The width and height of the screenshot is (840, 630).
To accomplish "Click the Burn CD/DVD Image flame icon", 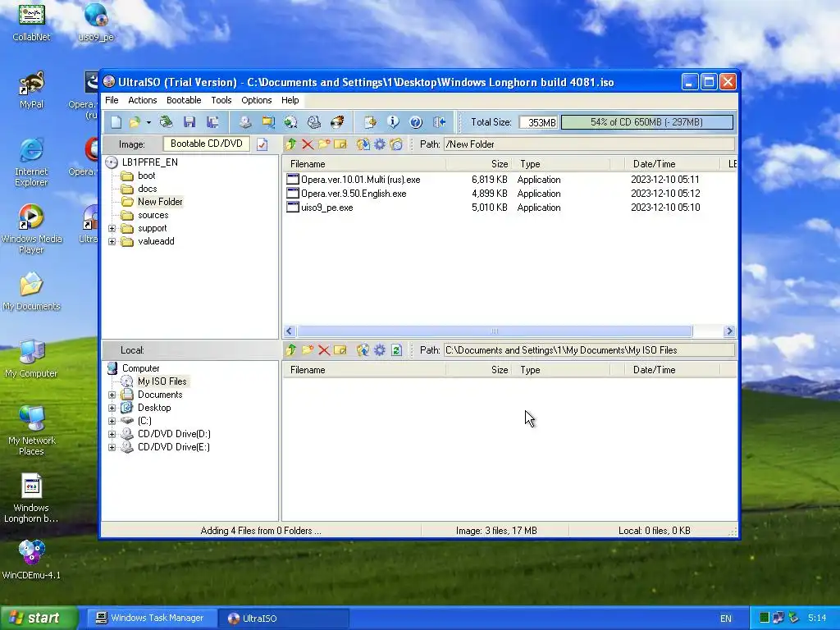I will point(337,122).
